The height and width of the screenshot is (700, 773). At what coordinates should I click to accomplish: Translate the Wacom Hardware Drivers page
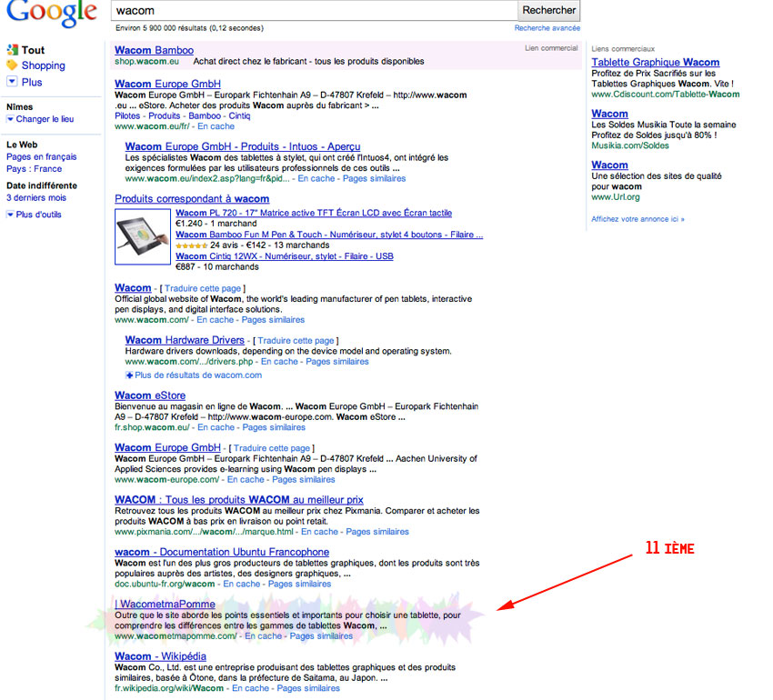click(296, 341)
